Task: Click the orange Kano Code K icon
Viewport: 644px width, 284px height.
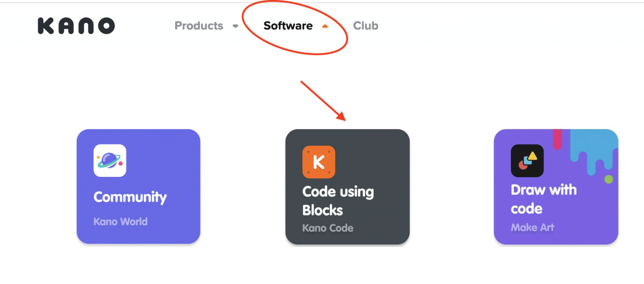Action: point(319,162)
